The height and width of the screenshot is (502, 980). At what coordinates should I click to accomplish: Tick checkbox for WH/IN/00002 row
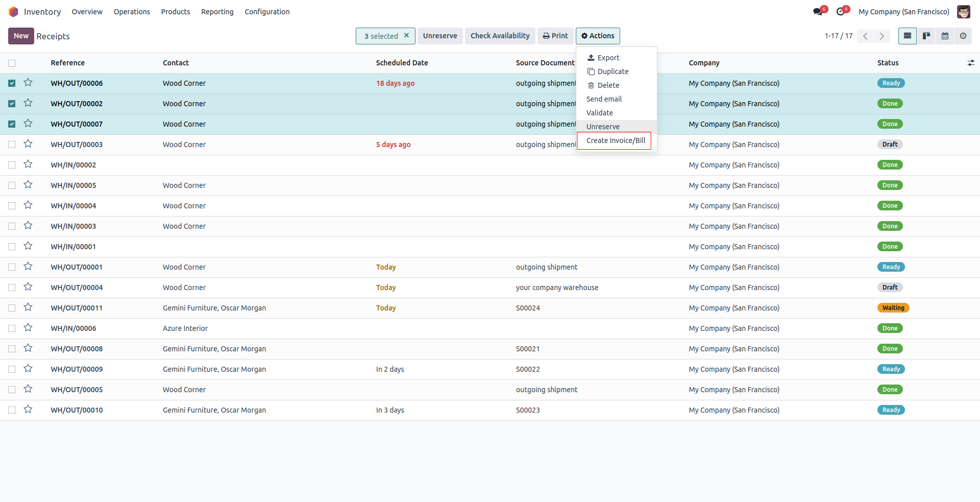pyautogui.click(x=12, y=165)
